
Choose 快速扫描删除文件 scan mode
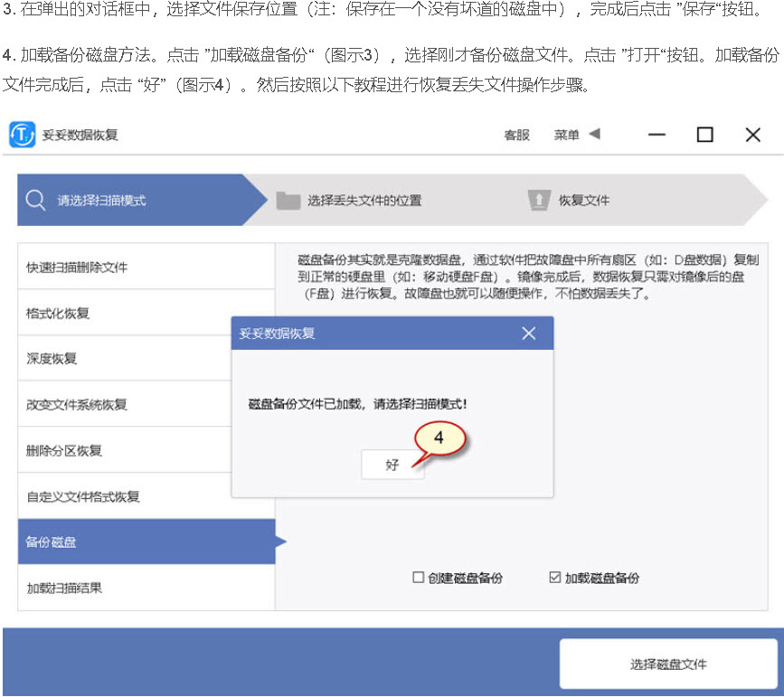[x=146, y=267]
